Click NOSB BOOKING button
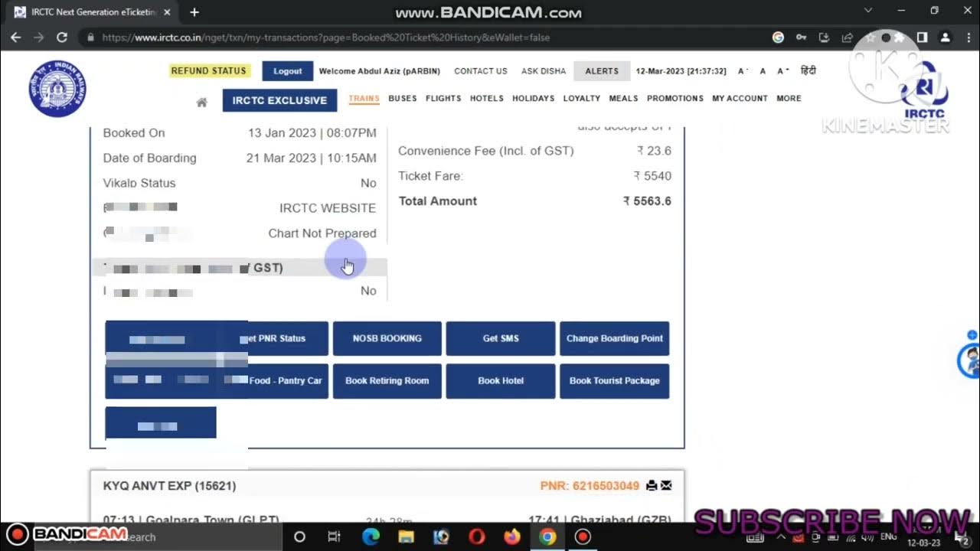980x551 pixels. pos(387,338)
